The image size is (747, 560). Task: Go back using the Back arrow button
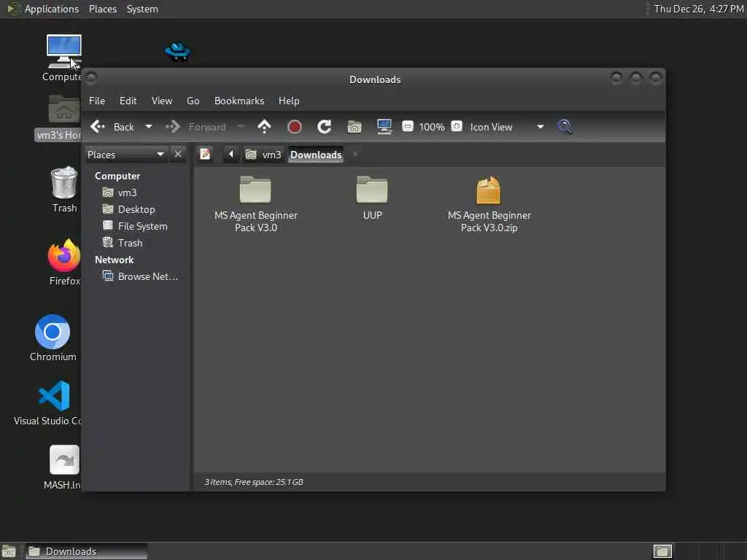(x=112, y=127)
